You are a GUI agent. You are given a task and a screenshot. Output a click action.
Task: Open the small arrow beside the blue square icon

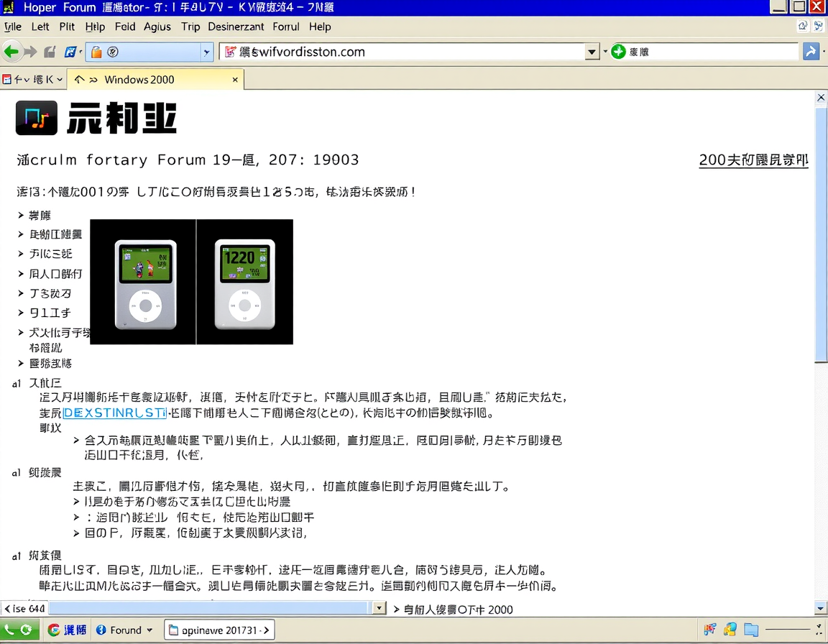[80, 52]
